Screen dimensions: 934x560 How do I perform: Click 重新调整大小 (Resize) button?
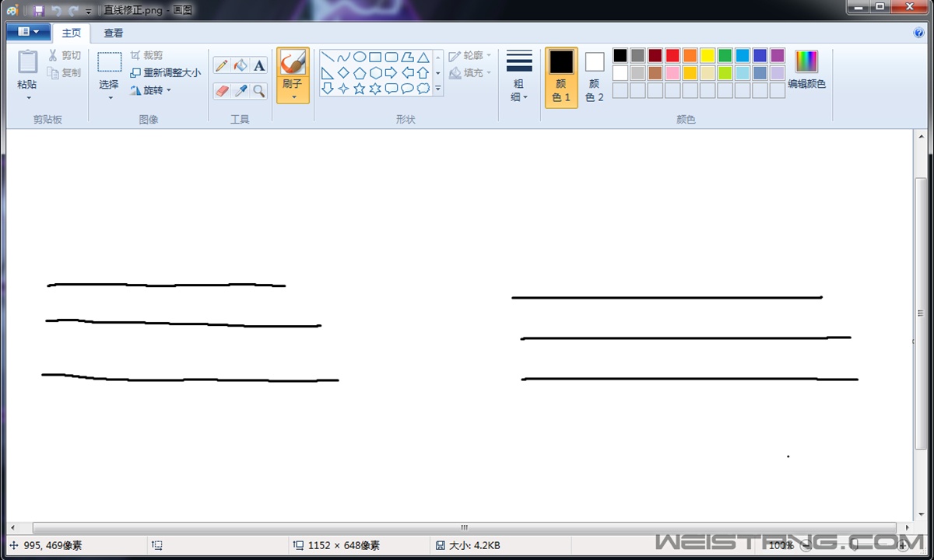(x=165, y=73)
